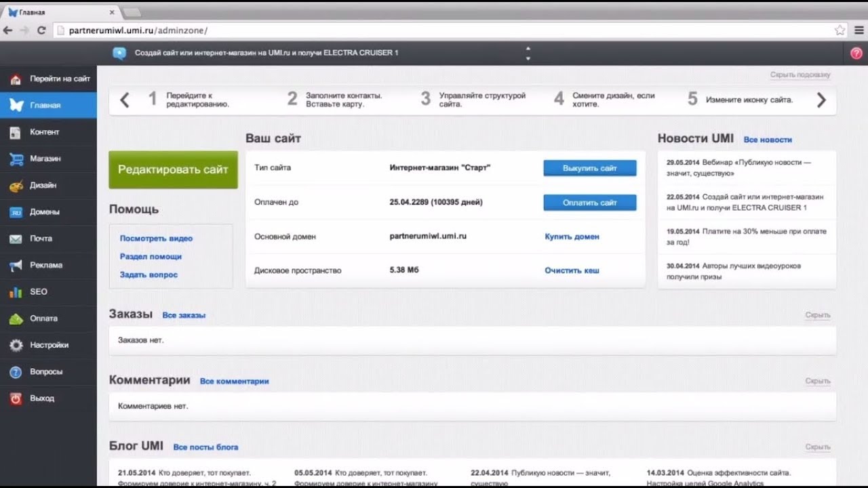Close the Главная browser tab
Screen dimensions: 868x488
tap(112, 12)
